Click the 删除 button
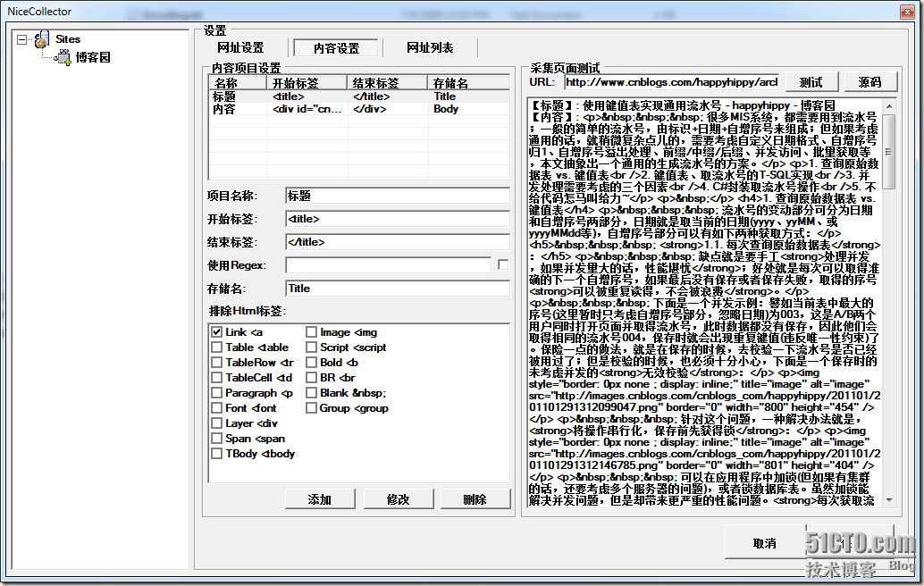Image resolution: width=924 pixels, height=586 pixels. [475, 499]
